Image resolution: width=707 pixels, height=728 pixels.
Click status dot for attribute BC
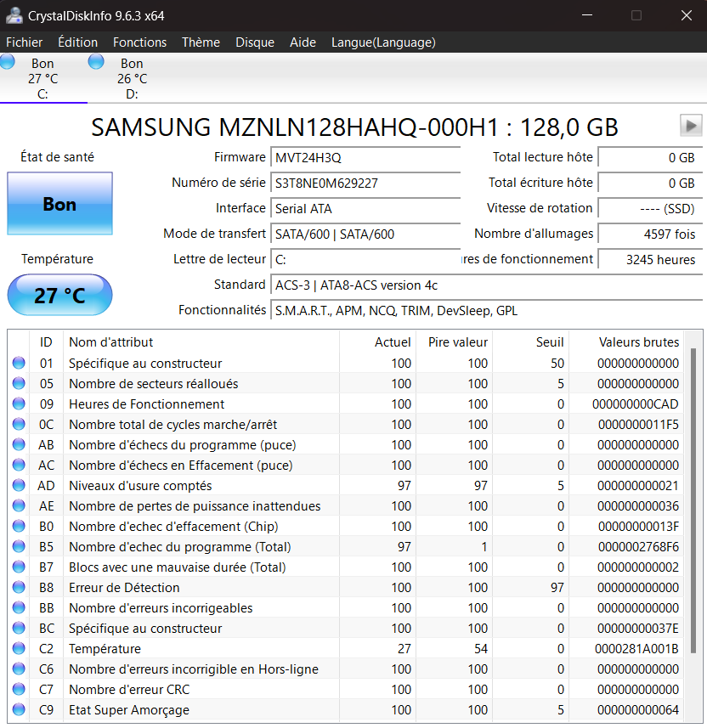pyautogui.click(x=19, y=628)
